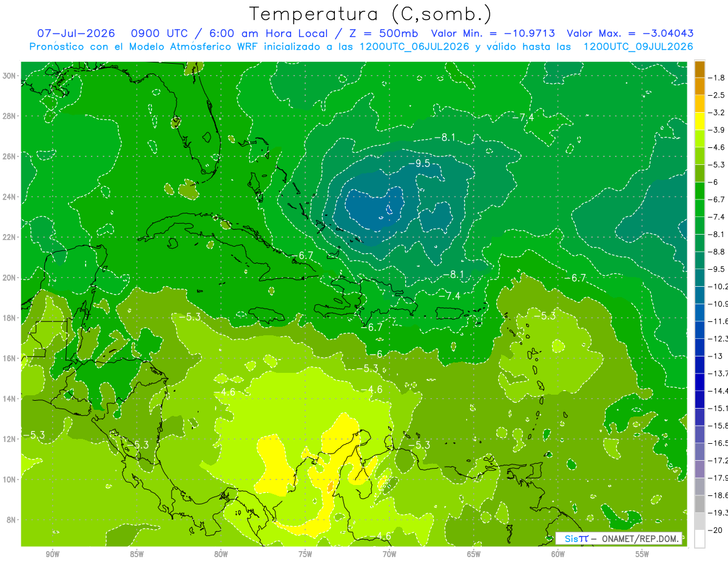Click the colorbar label "-8.8"
728x562 pixels.
click(x=718, y=252)
